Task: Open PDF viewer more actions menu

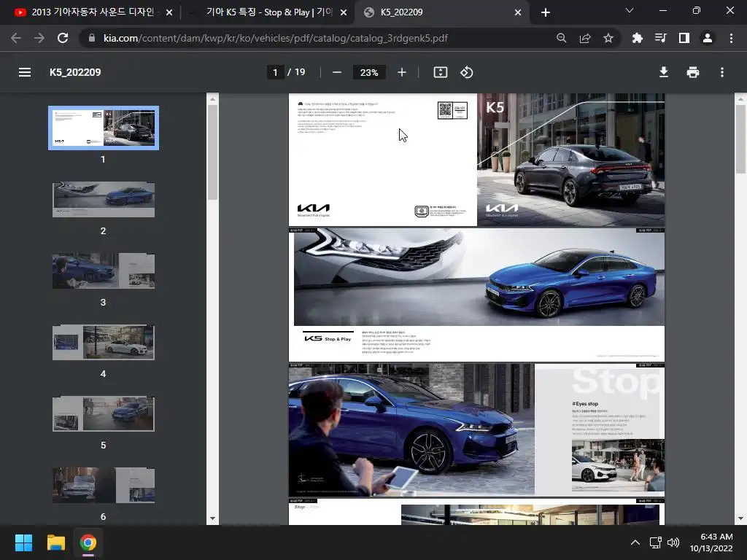Action: (722, 72)
